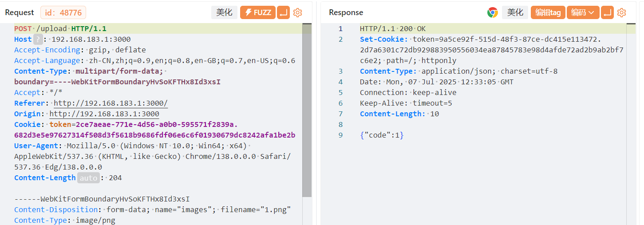Toggle the auto Content-Length badge
Image resolution: width=644 pixels, height=225 pixels.
point(88,178)
